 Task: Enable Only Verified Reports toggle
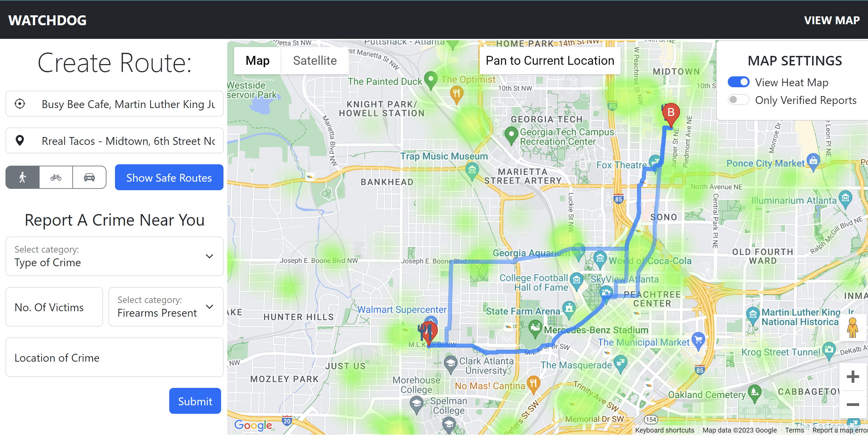[x=738, y=100]
